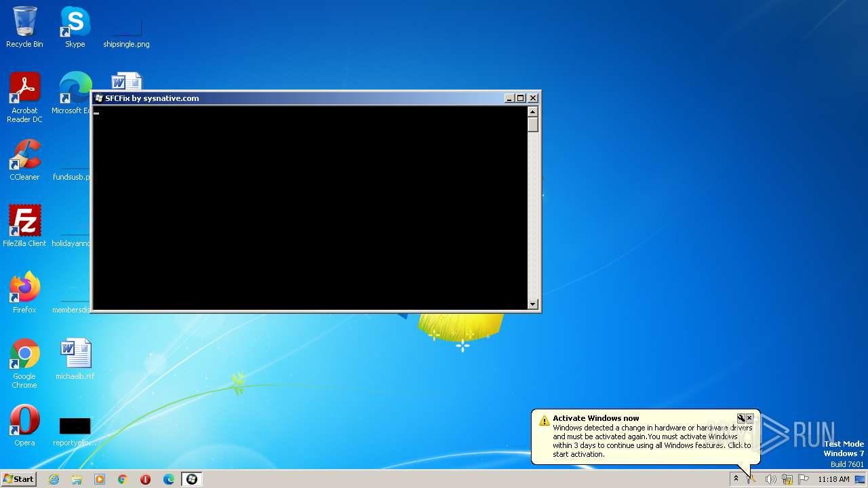Open Windows Media Player taskbar icon
Image resolution: width=868 pixels, height=488 pixels.
[x=100, y=479]
